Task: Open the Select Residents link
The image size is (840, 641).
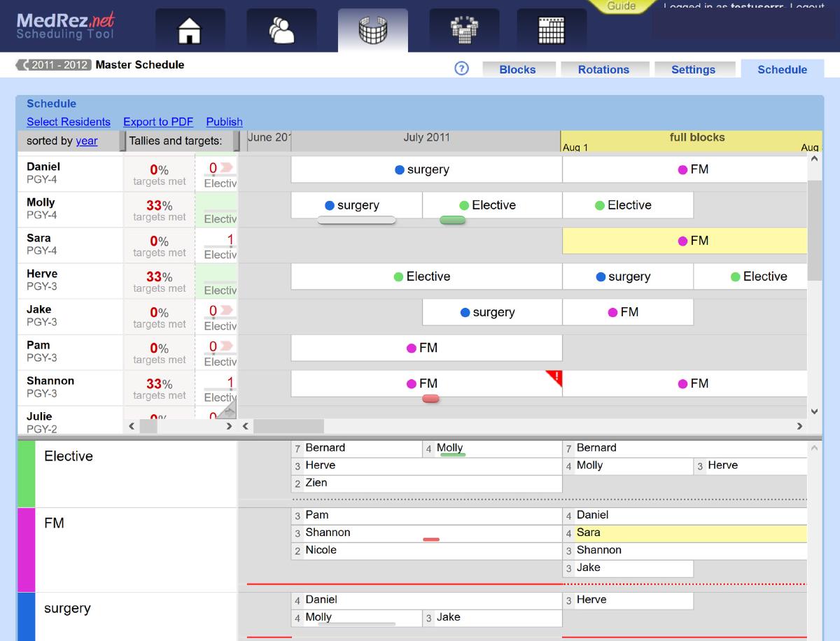Action: [x=68, y=122]
